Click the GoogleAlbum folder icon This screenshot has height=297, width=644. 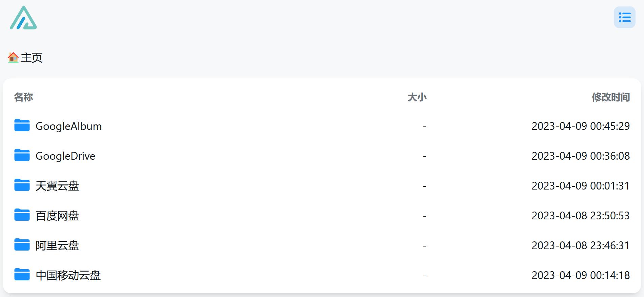coord(22,125)
